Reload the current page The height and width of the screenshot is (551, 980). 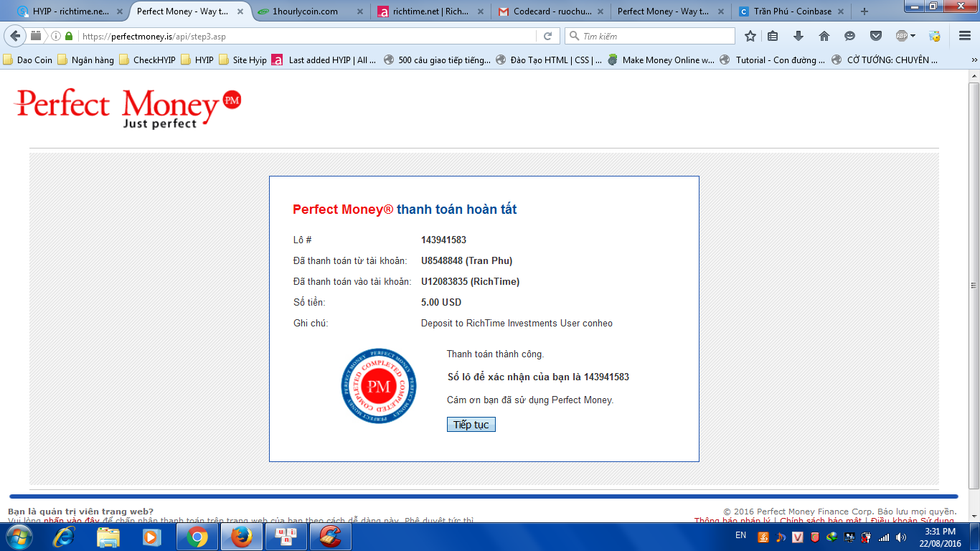click(547, 36)
